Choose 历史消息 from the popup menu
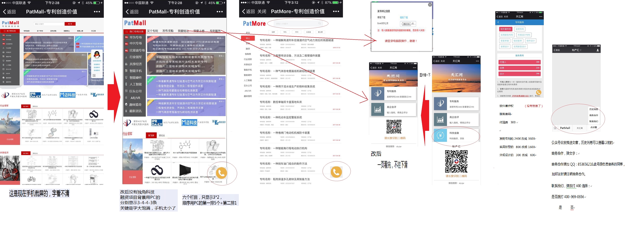The height and width of the screenshot is (227, 644). pyautogui.click(x=593, y=109)
